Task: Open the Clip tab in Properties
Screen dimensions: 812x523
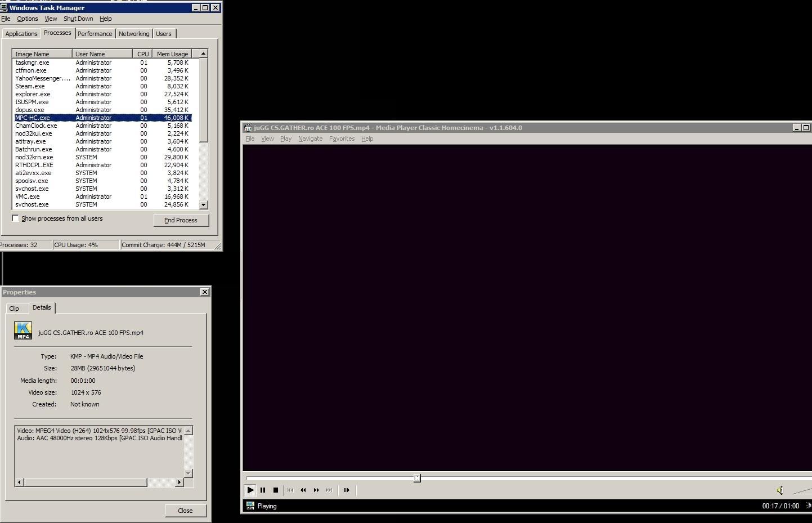Action: click(x=14, y=309)
